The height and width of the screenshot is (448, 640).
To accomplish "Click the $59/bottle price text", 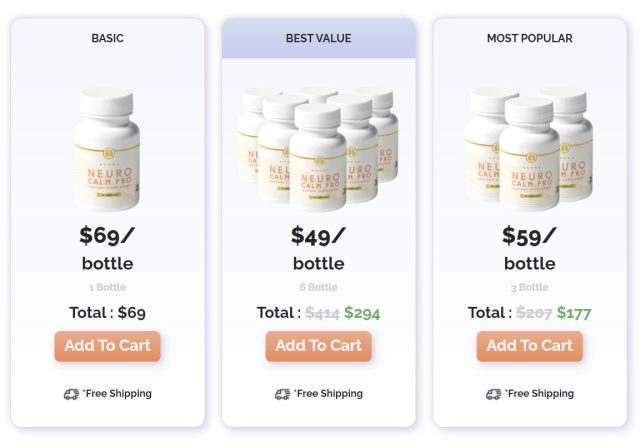I will (x=529, y=248).
